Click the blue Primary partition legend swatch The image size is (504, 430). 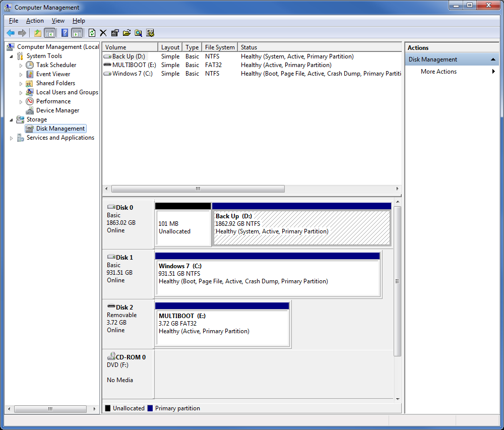click(x=150, y=408)
